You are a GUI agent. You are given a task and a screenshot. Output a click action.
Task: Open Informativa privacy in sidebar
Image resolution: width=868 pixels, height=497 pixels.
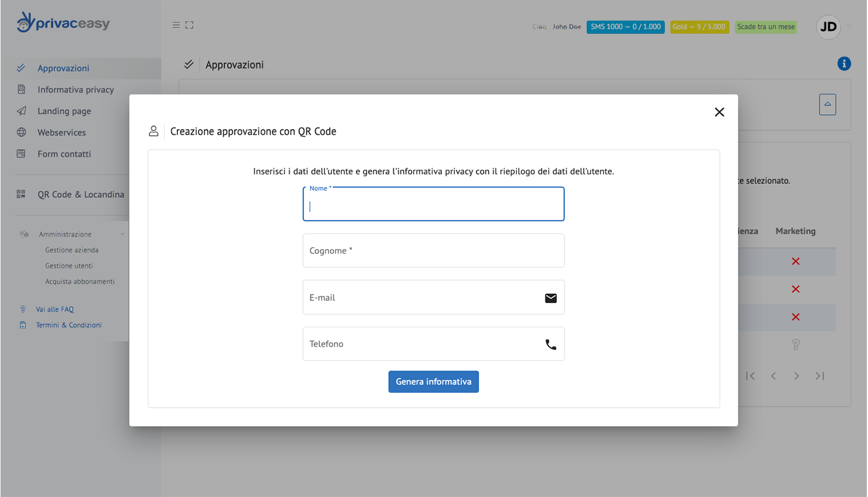pyautogui.click(x=75, y=89)
